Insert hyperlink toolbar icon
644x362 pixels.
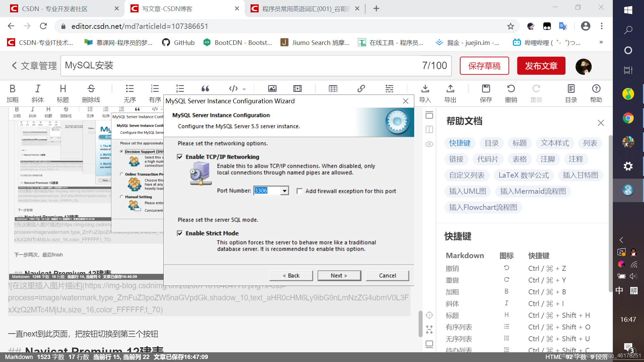(x=361, y=88)
